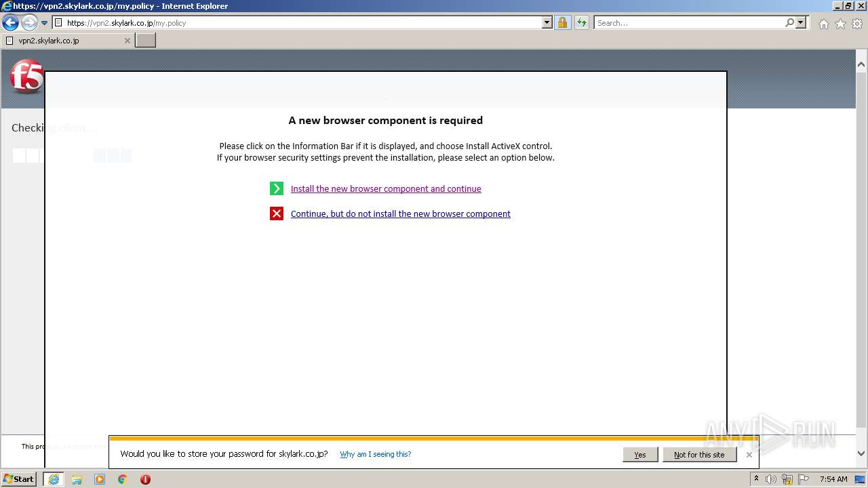This screenshot has height=488, width=868.
Task: Click the page scrollbar up arrow
Action: coord(861,65)
